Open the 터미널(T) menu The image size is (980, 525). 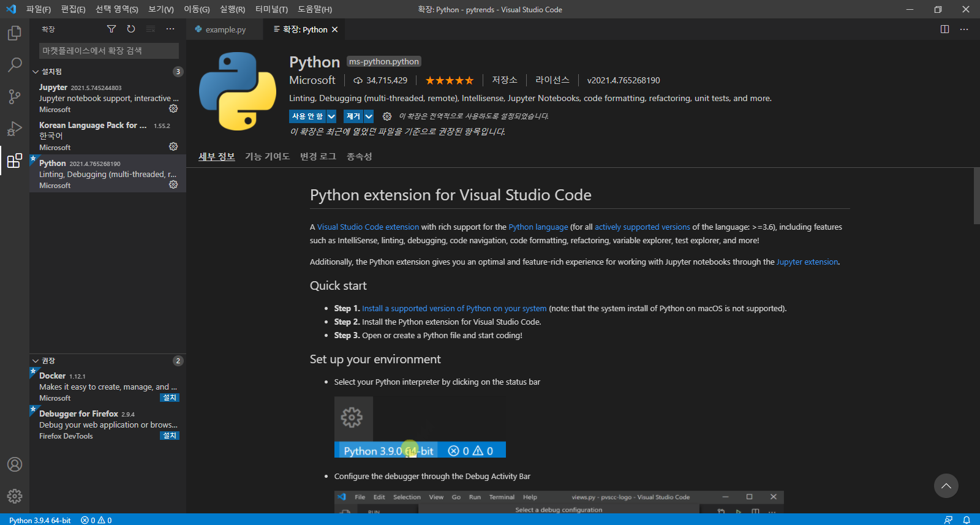pyautogui.click(x=271, y=9)
